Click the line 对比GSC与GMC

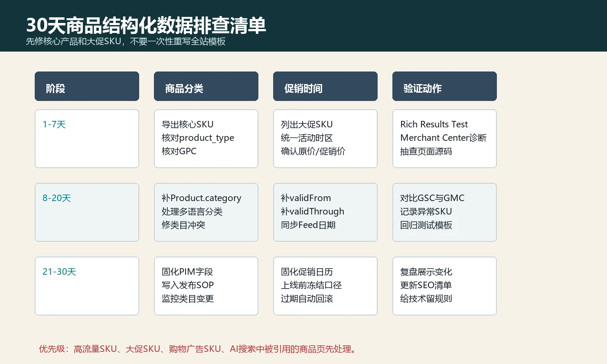(432, 198)
